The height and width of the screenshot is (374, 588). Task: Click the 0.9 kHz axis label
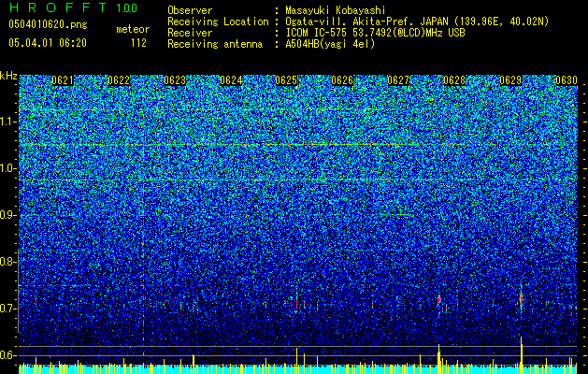pyautogui.click(x=7, y=215)
